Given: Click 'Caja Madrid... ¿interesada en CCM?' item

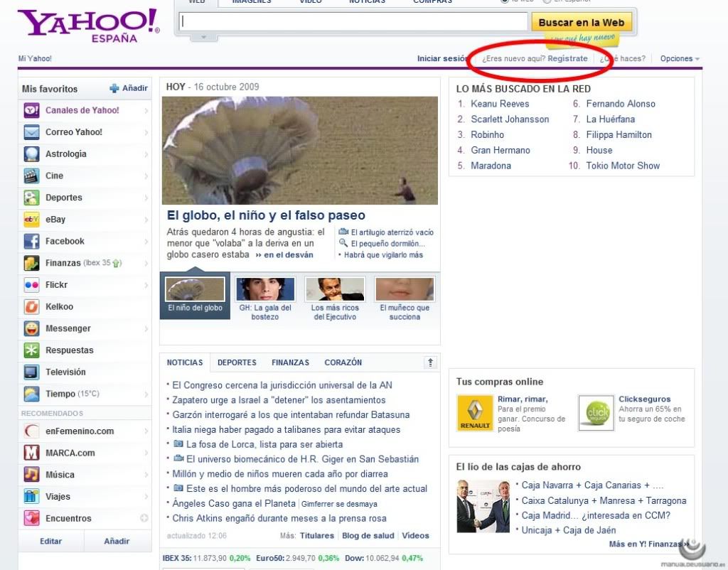Looking at the screenshot, I should click(x=596, y=516).
